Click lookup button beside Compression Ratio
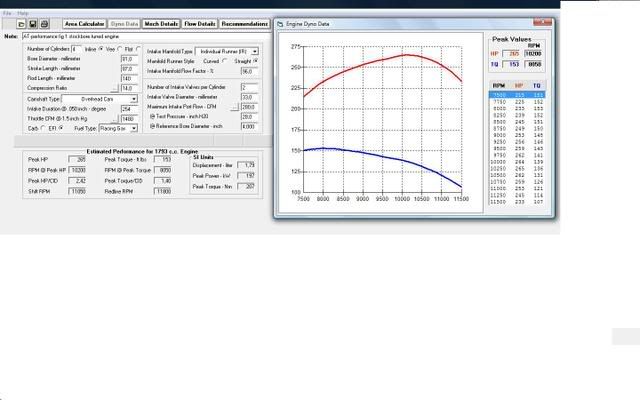640x400 pixels. point(115,88)
